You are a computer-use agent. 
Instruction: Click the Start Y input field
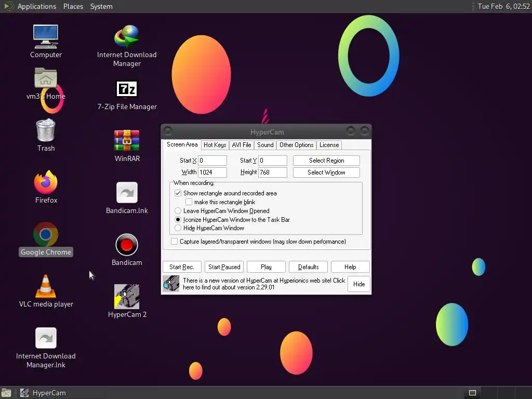(273, 161)
